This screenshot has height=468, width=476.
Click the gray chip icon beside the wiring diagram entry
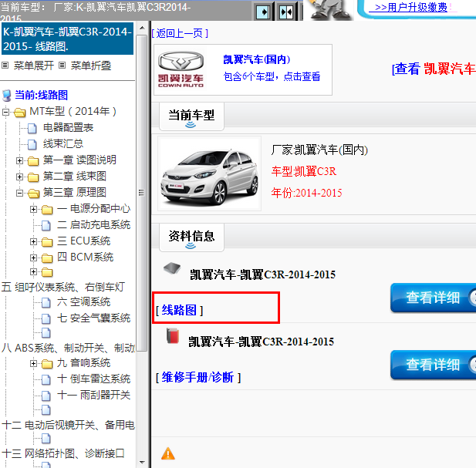point(172,268)
